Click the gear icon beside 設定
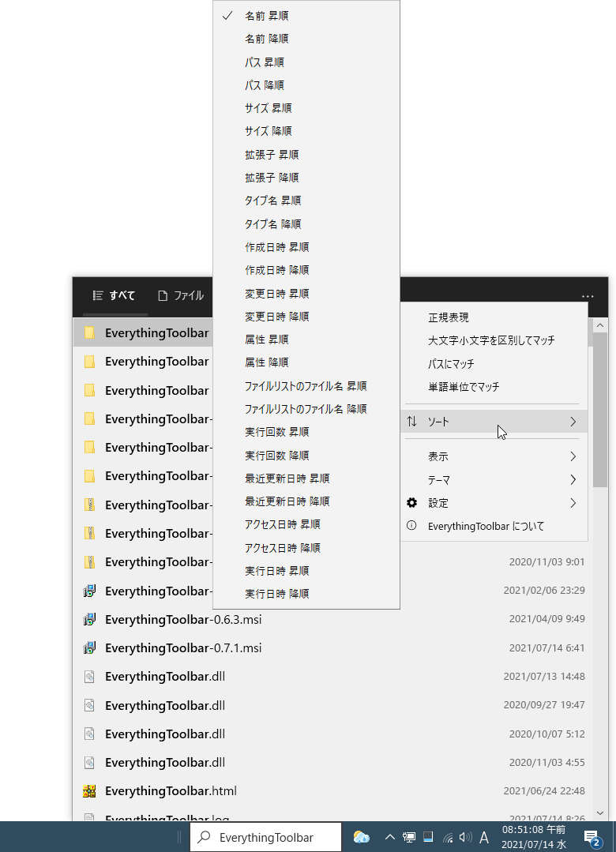 411,503
